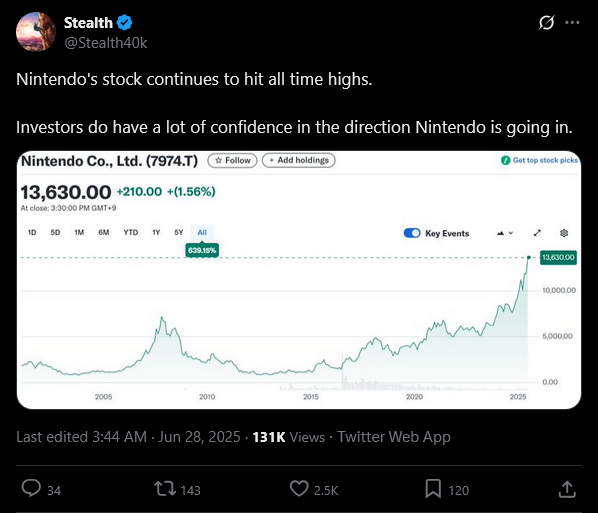Viewport: 598px width, 513px height.
Task: Click the share upload icon
Action: pos(567,489)
